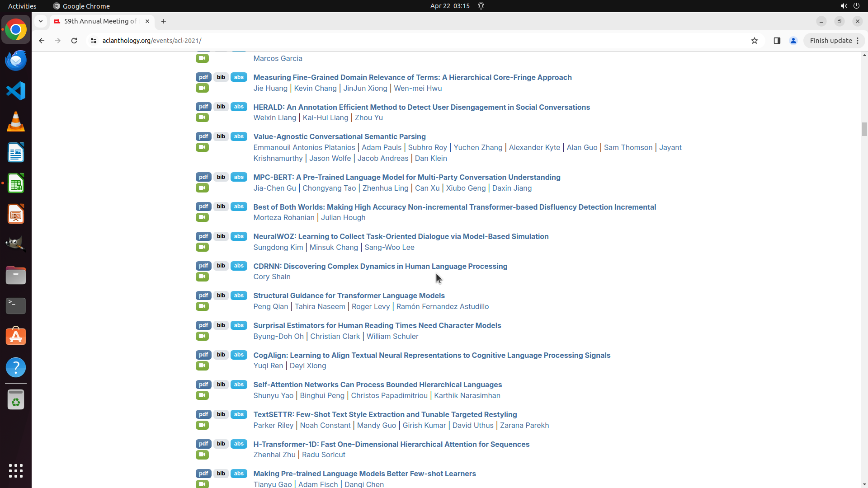This screenshot has width=868, height=488.
Task: Open system volume and power menu
Action: [849, 6]
